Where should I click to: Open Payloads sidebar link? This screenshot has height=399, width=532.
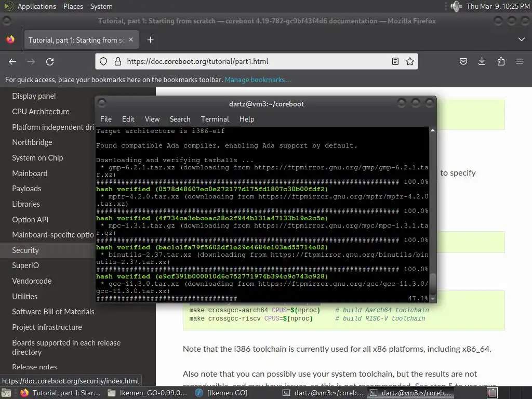pyautogui.click(x=26, y=189)
